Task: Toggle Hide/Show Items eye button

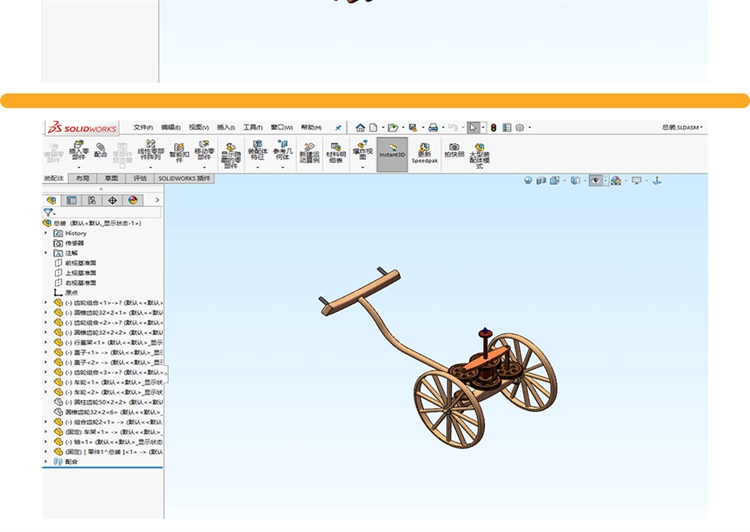Action: [595, 180]
